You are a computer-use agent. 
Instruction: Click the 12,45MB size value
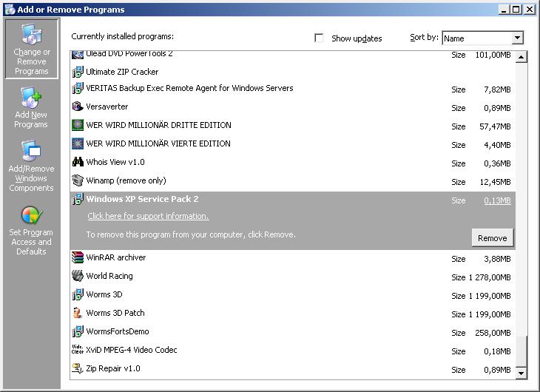(x=495, y=182)
